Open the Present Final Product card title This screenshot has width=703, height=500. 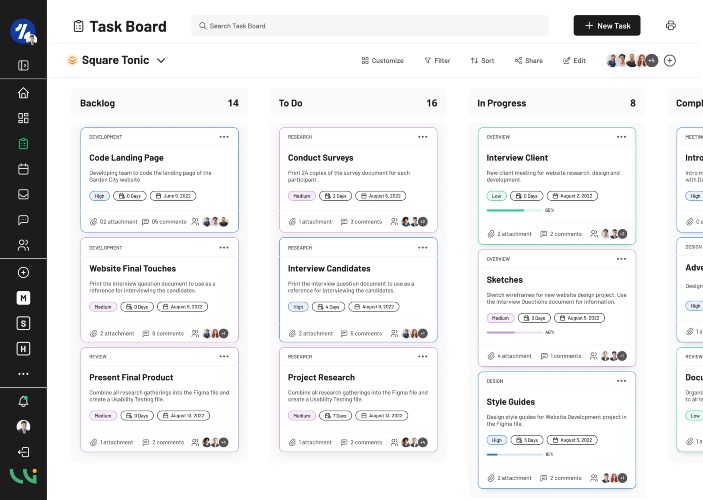[x=131, y=378]
